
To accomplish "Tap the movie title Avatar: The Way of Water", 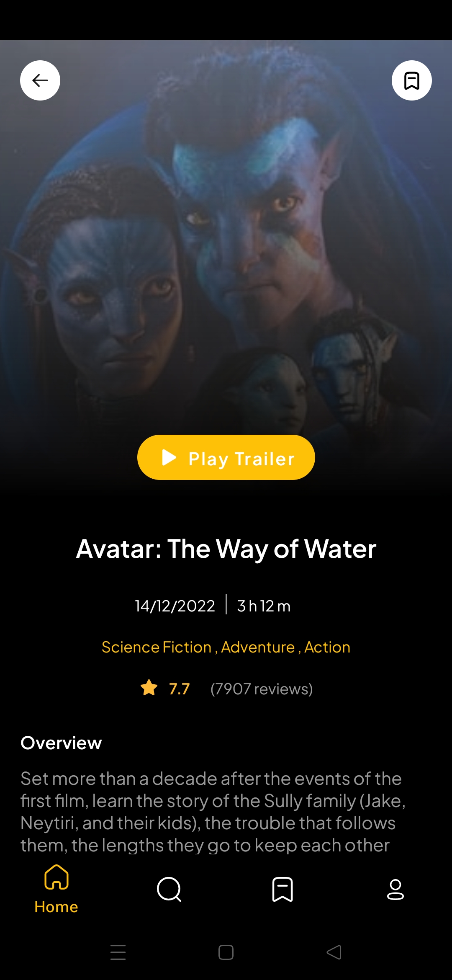I will click(226, 549).
